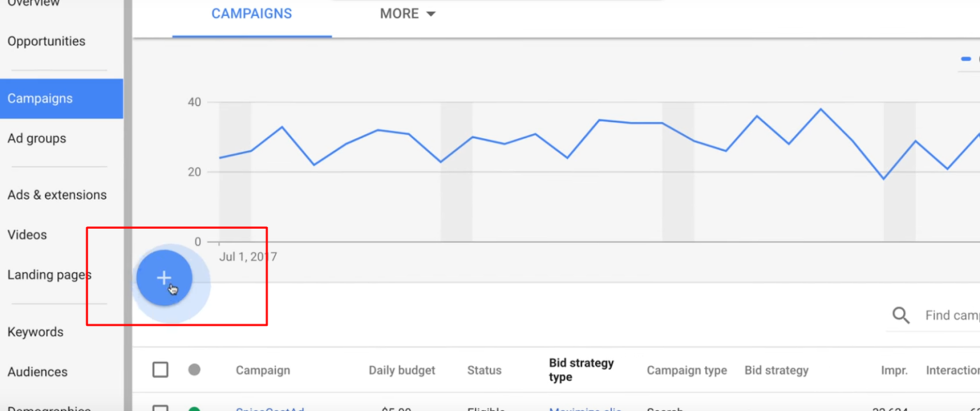View the Audiences section
Image resolution: width=980 pixels, height=411 pixels.
click(x=39, y=371)
